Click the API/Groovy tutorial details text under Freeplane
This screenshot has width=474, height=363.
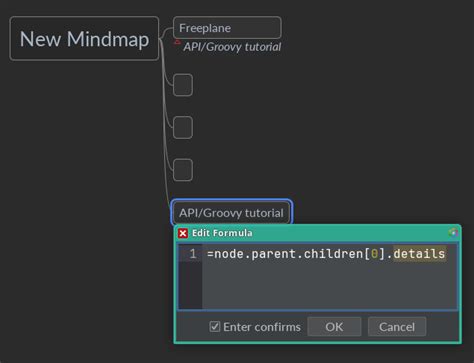pyautogui.click(x=232, y=47)
